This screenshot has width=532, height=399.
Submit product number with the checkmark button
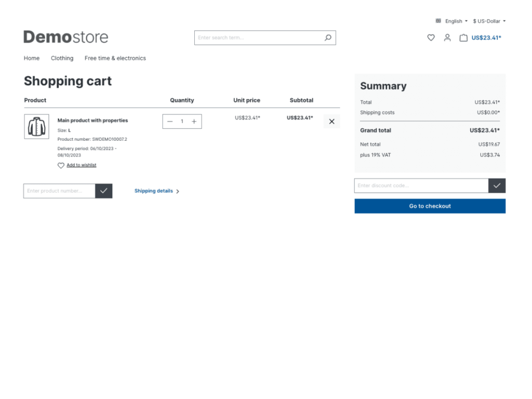tap(104, 191)
